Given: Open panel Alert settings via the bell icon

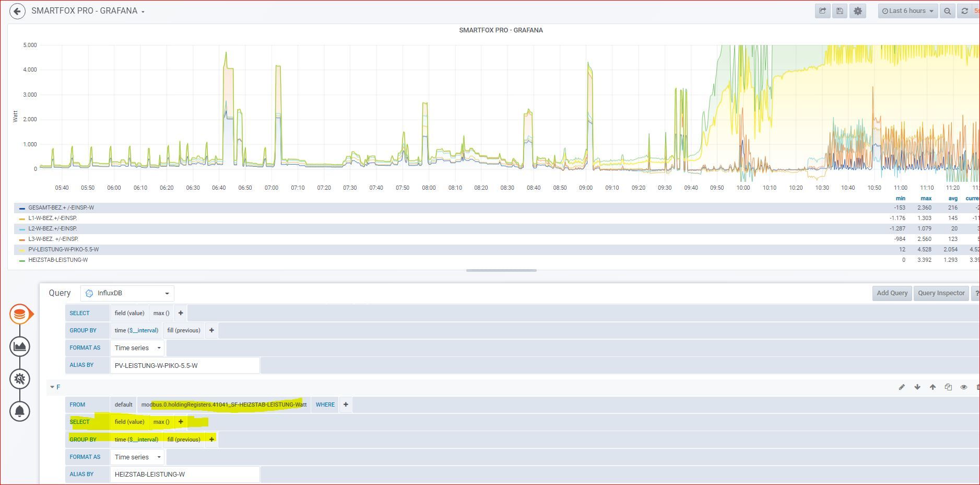Looking at the screenshot, I should click(19, 411).
